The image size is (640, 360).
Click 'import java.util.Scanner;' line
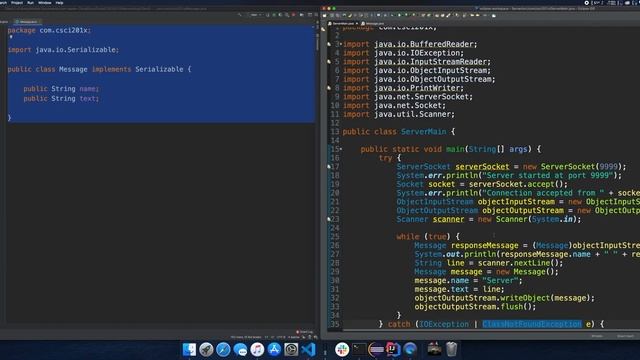pos(399,114)
